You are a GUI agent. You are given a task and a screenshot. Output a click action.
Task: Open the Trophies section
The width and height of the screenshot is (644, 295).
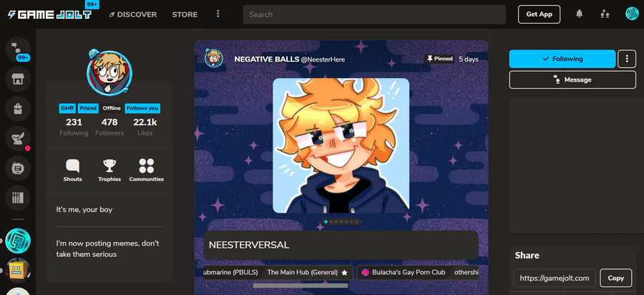coord(109,170)
